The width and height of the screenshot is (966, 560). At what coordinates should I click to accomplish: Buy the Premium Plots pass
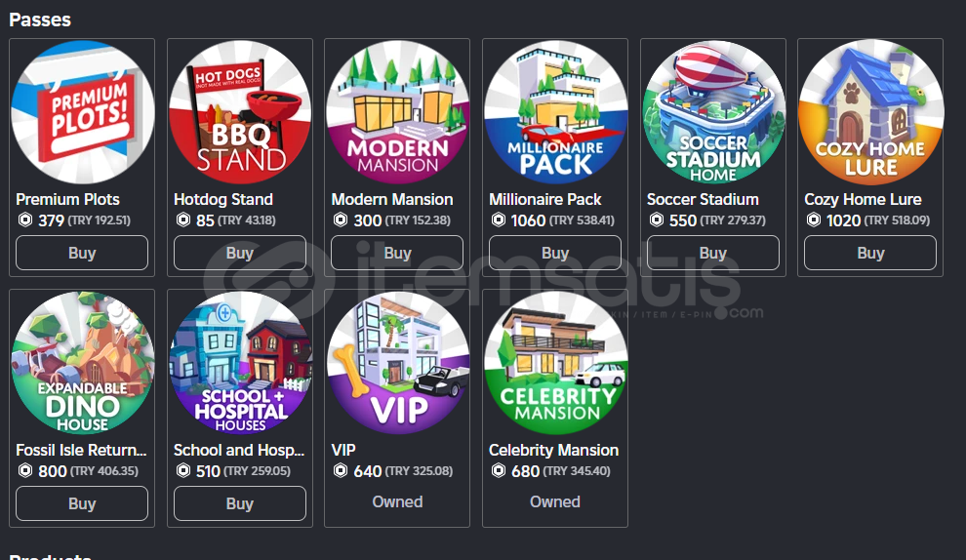pos(82,253)
